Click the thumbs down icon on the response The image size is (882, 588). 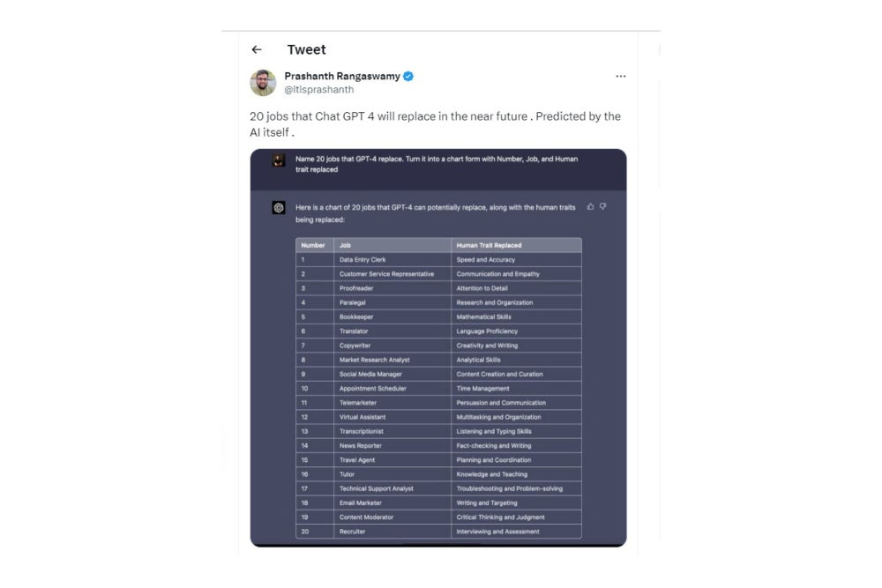pyautogui.click(x=603, y=207)
